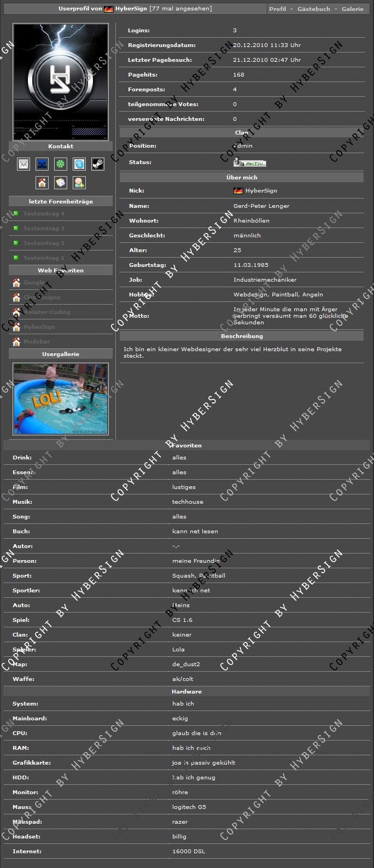Switch to the Gästebuch tab
Screen dimensions: 374x868
[x=313, y=9]
